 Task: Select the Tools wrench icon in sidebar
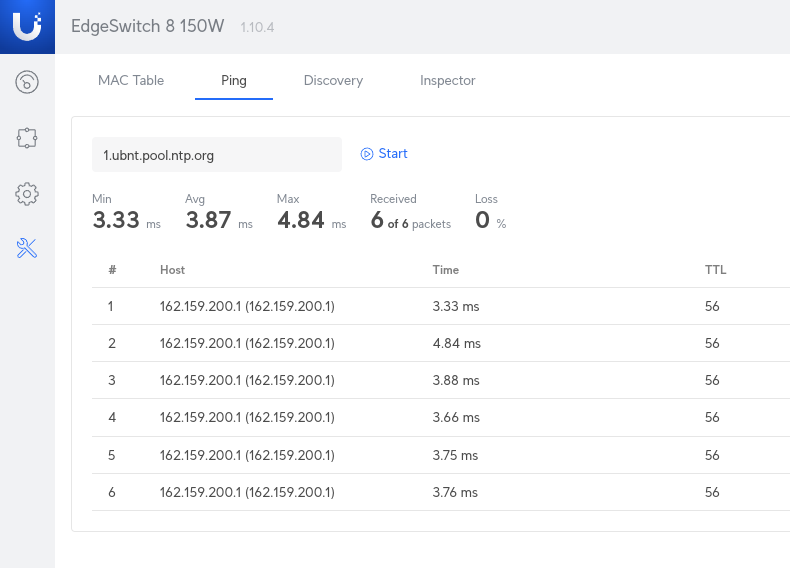(x=27, y=249)
